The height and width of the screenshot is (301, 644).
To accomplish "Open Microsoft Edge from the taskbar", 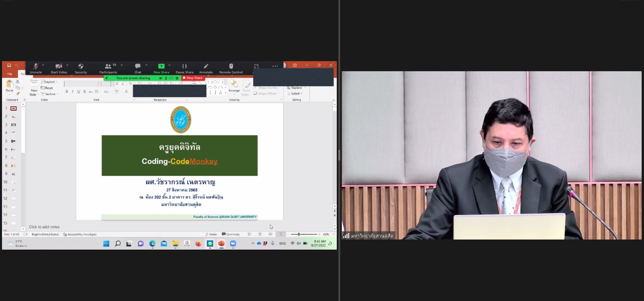I will tap(152, 244).
